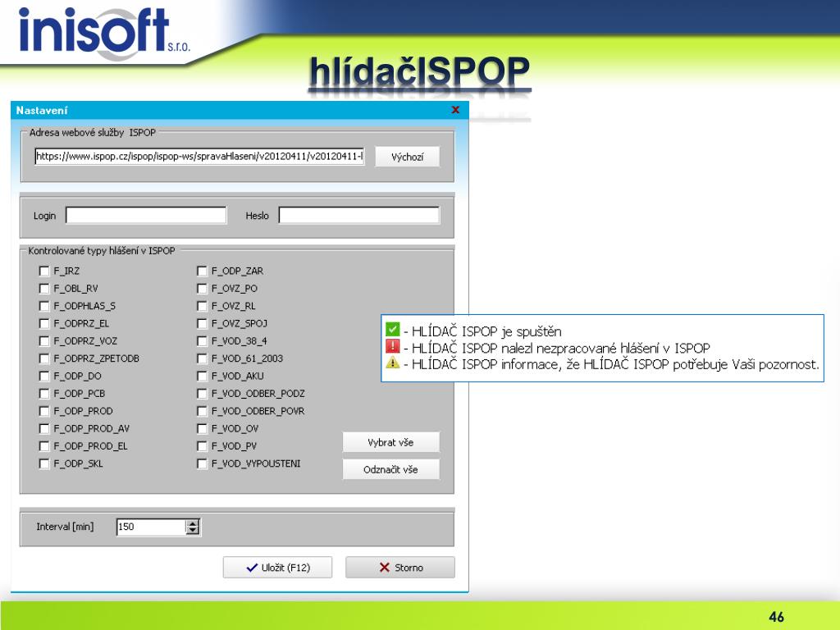Tick the F_OVZ_PO checkbox
Viewport: 840px width, 630px height.
pyautogui.click(x=202, y=289)
